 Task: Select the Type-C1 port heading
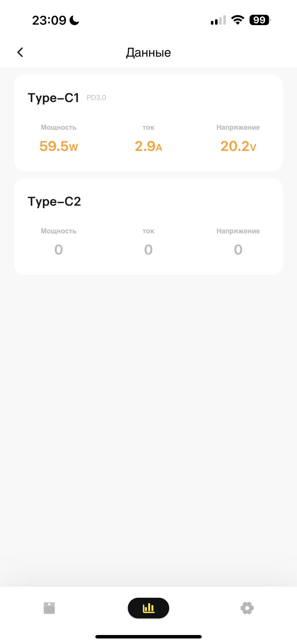53,97
